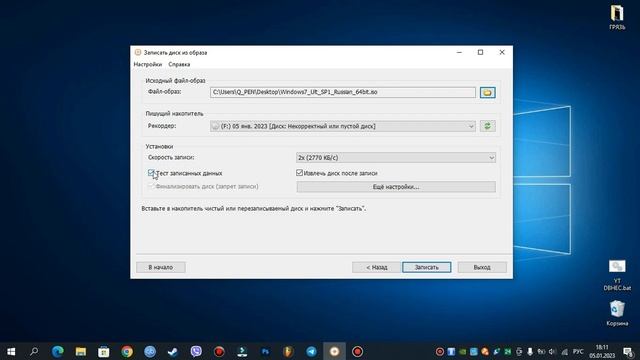The height and width of the screenshot is (360, 640).
Task: Expand the Рекордер drive dropdown
Action: (343, 126)
